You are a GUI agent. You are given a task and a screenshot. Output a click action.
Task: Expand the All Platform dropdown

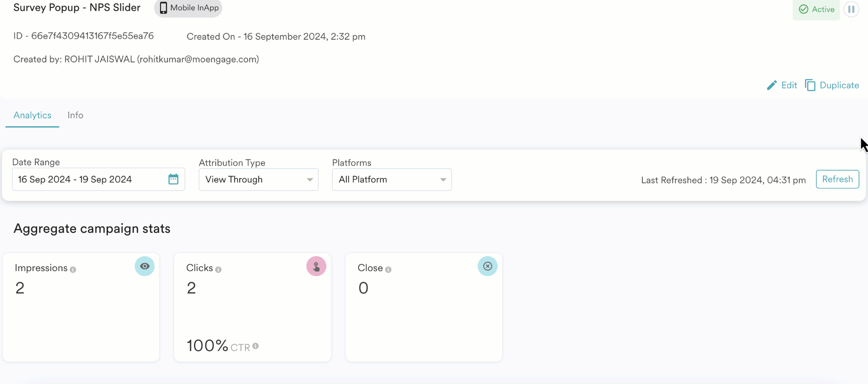[x=392, y=180]
